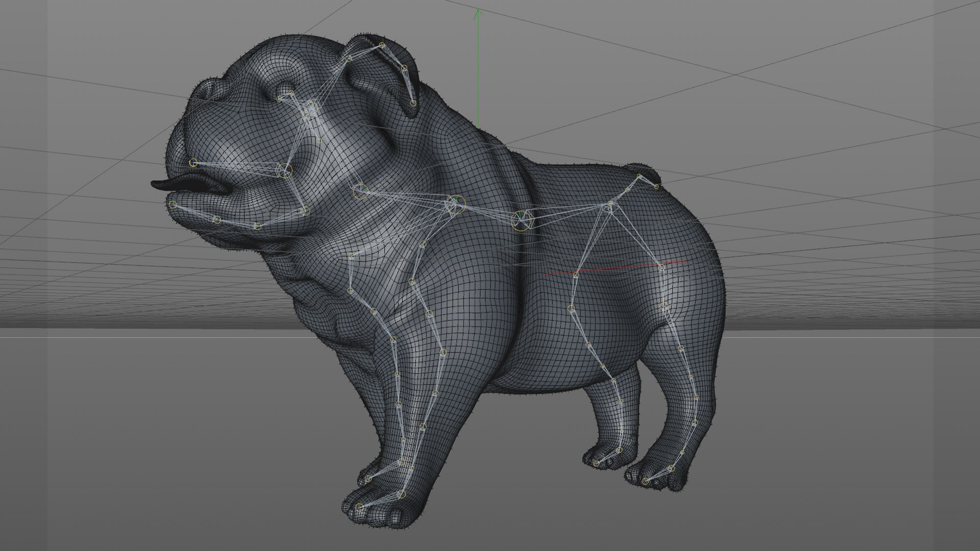The image size is (980, 551).
Task: Select the tail tip joint
Action: pos(656,187)
